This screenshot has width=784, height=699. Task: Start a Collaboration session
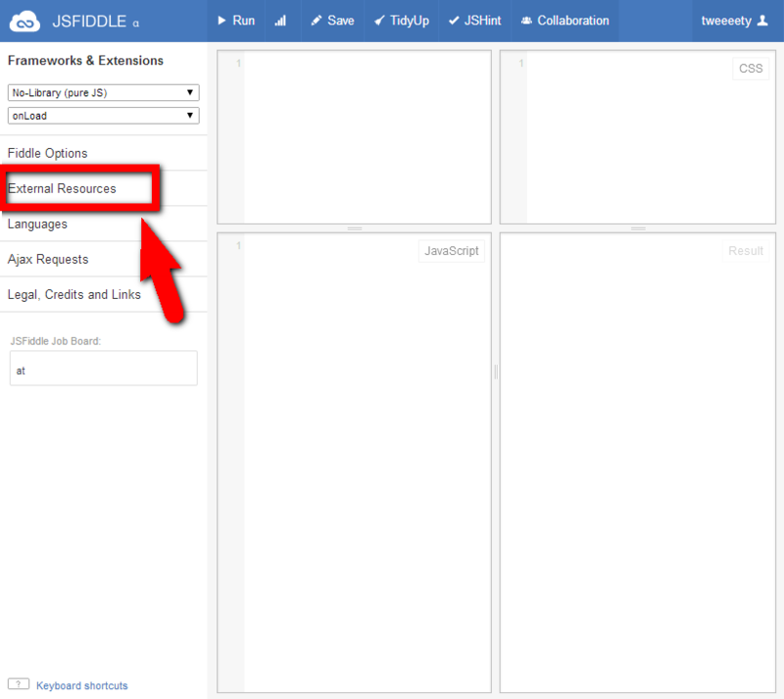tap(565, 21)
